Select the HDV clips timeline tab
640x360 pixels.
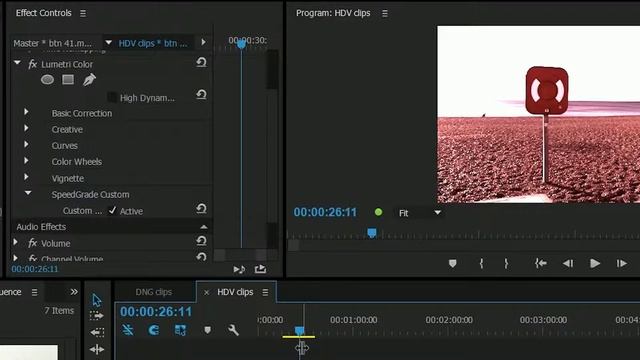[235, 292]
